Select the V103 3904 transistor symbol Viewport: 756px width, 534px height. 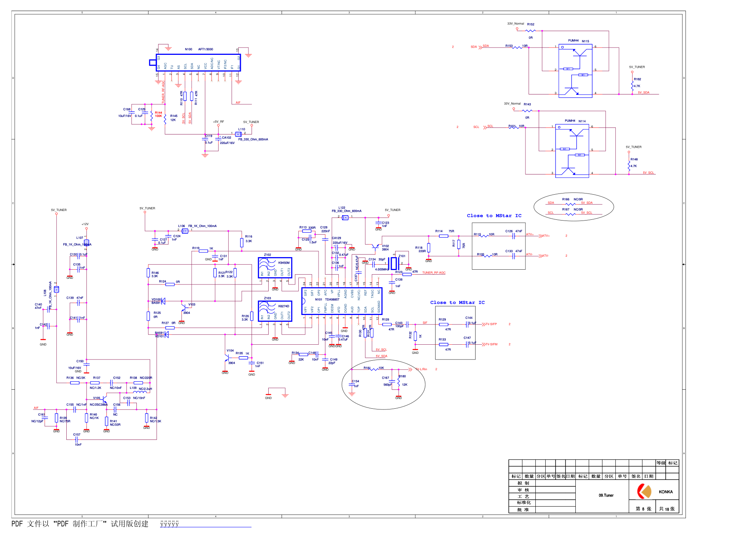click(184, 308)
